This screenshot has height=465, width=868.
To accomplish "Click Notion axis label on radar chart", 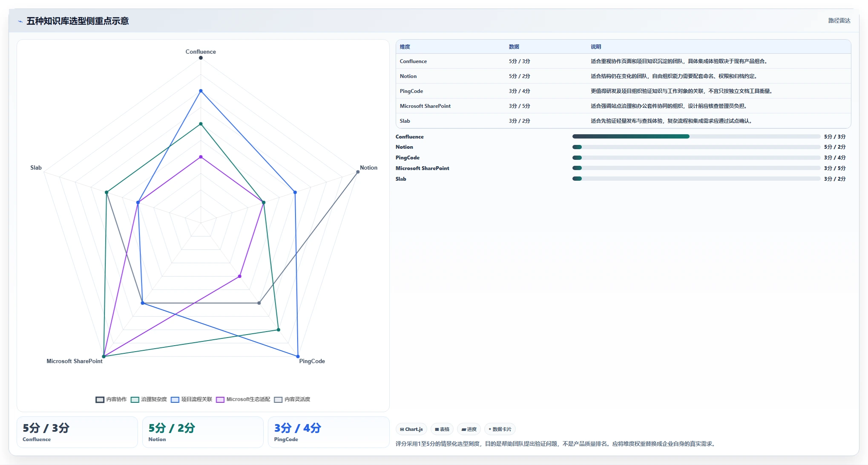I will [x=369, y=168].
